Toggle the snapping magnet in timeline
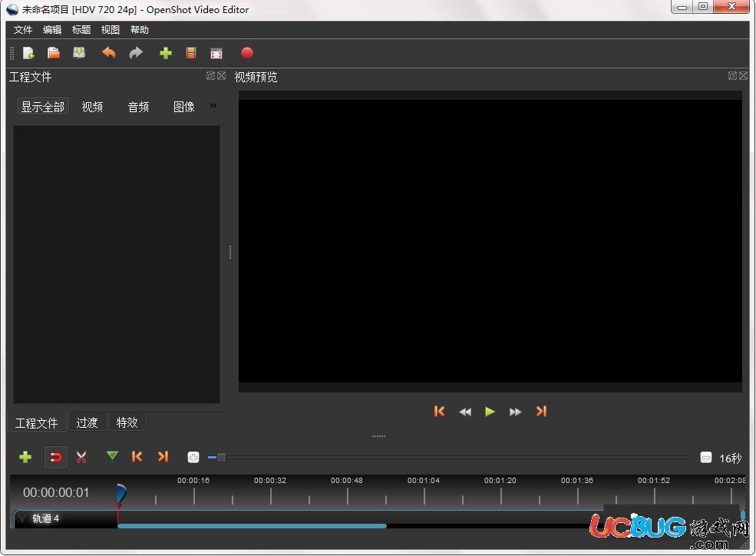Viewport: 756px width, 556px height. pos(56,457)
